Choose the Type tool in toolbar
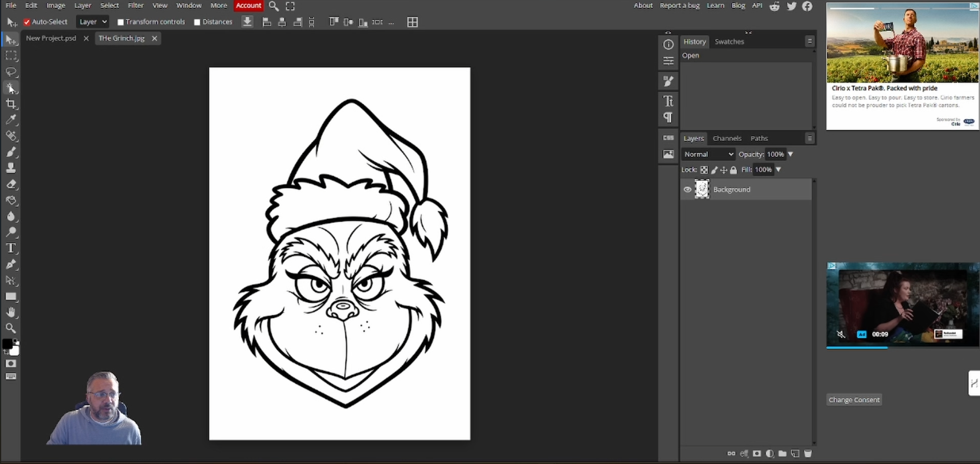 [11, 248]
